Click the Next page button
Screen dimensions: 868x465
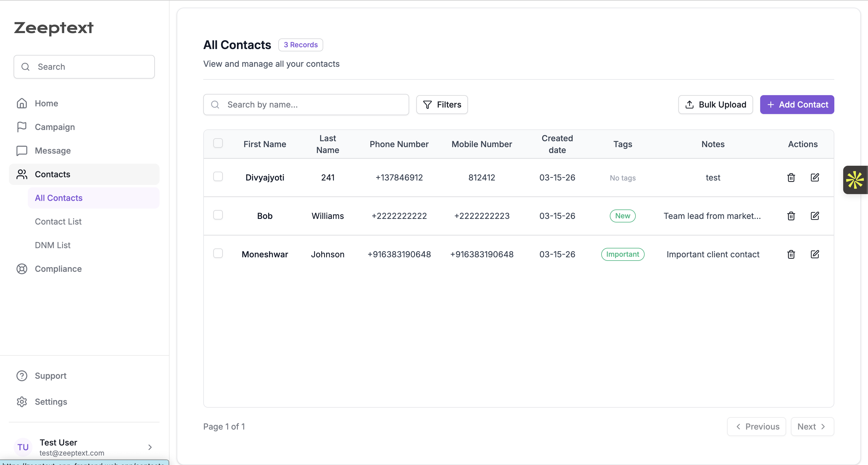[x=812, y=427]
